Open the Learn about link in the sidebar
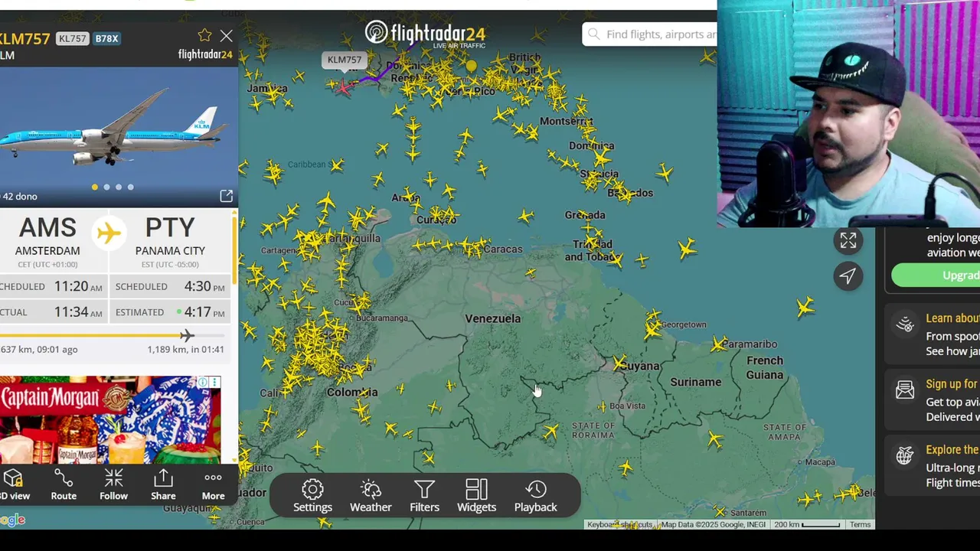Screen dimensions: 980x551 tap(952, 318)
